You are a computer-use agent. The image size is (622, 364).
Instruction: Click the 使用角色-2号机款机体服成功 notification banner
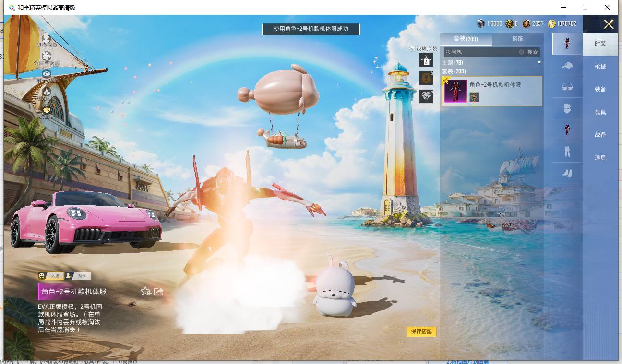(311, 29)
